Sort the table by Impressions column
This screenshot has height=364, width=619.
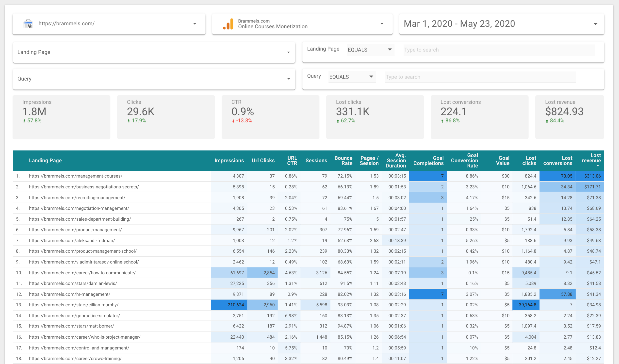pos(229,160)
